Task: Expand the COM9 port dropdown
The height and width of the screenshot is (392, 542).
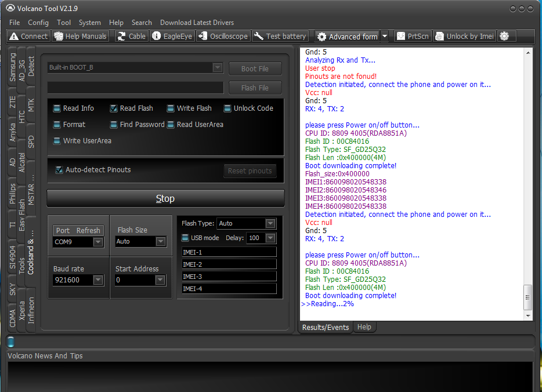Action: click(x=98, y=242)
